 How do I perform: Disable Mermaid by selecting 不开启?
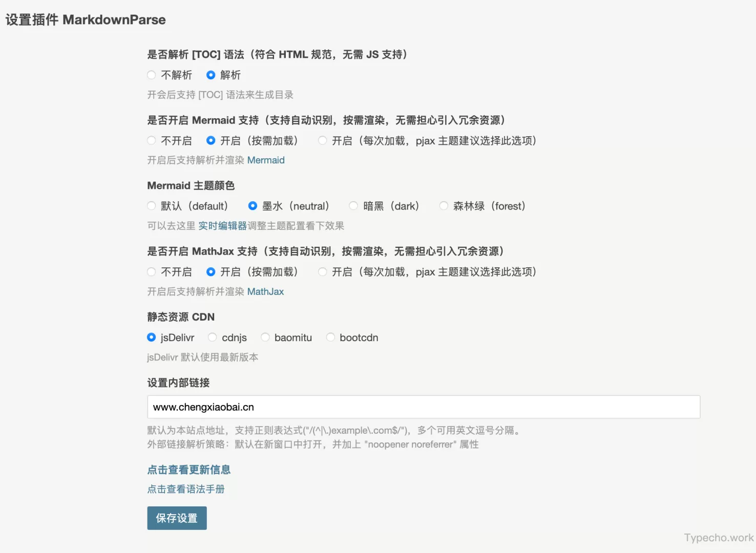pos(152,140)
